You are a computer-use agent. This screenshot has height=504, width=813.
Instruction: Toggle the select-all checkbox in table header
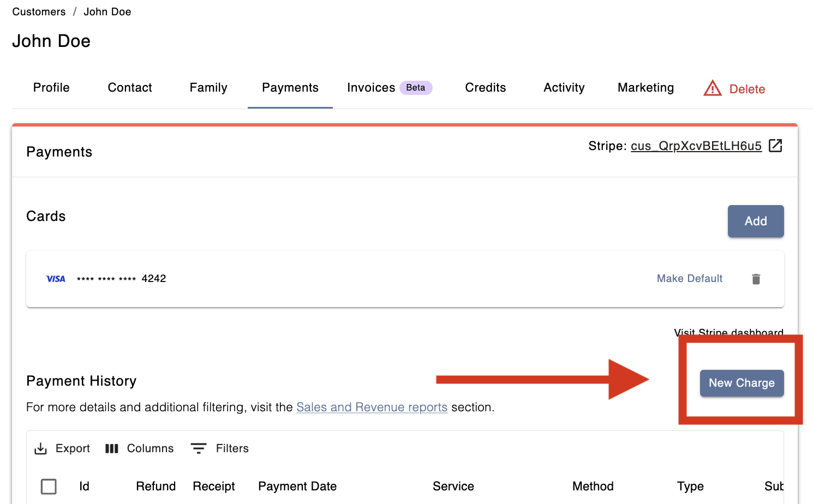click(x=49, y=486)
